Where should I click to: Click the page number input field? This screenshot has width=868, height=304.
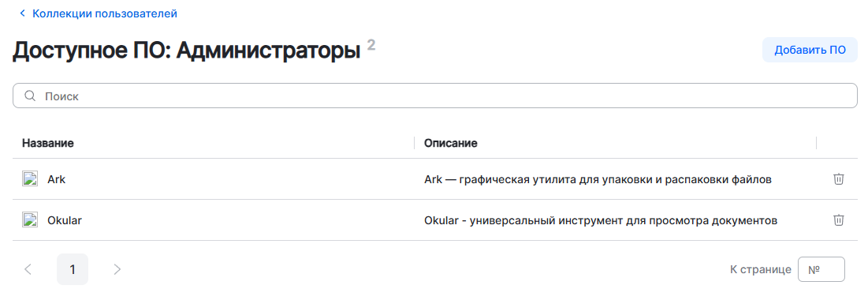(x=821, y=270)
